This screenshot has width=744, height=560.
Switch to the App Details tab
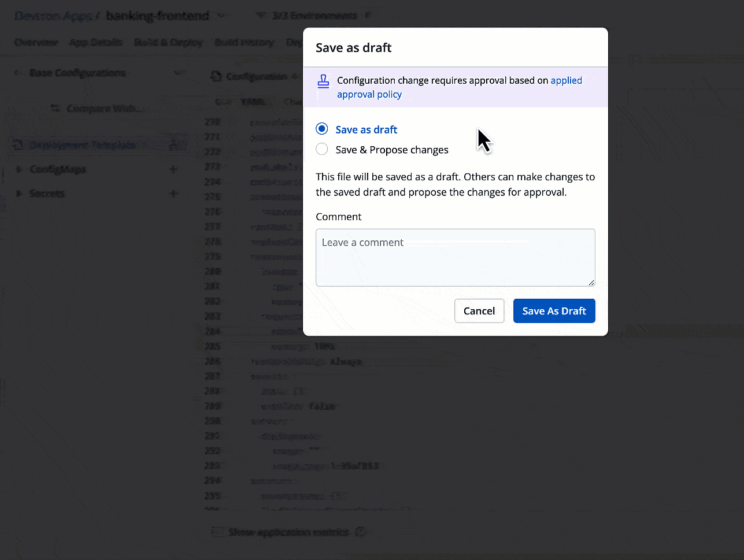click(x=95, y=42)
